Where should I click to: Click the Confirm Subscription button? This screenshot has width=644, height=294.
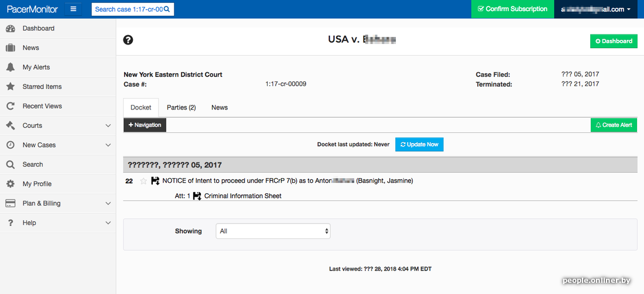(x=513, y=9)
